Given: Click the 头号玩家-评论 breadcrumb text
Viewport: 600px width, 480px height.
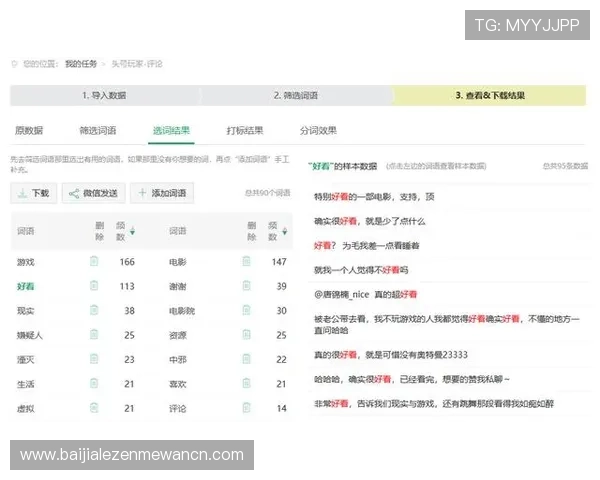Looking at the screenshot, I should (x=137, y=64).
